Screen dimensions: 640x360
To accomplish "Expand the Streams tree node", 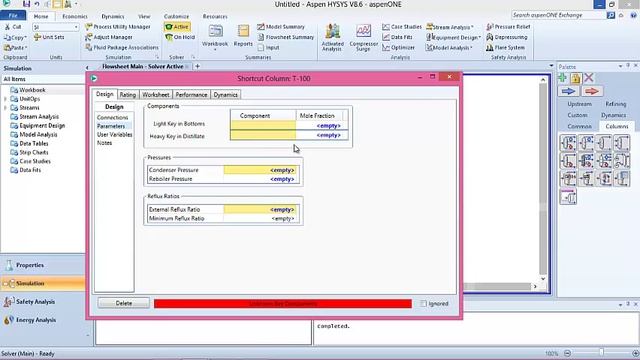I will tap(5, 108).
